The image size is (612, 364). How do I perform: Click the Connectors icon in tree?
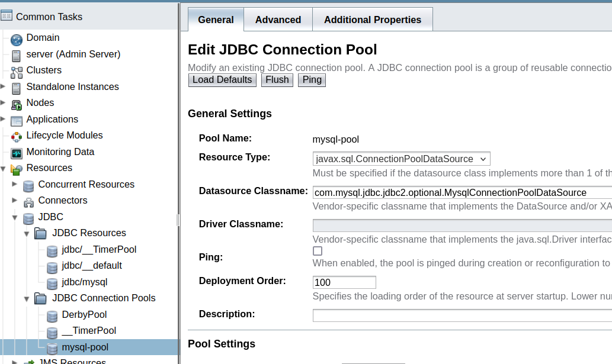coord(28,201)
